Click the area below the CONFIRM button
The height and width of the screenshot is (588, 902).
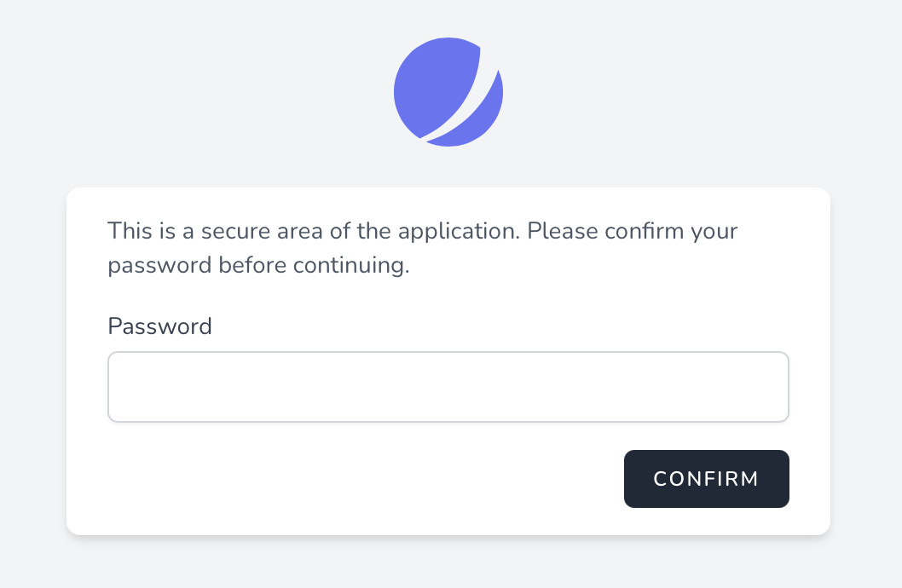coord(706,518)
